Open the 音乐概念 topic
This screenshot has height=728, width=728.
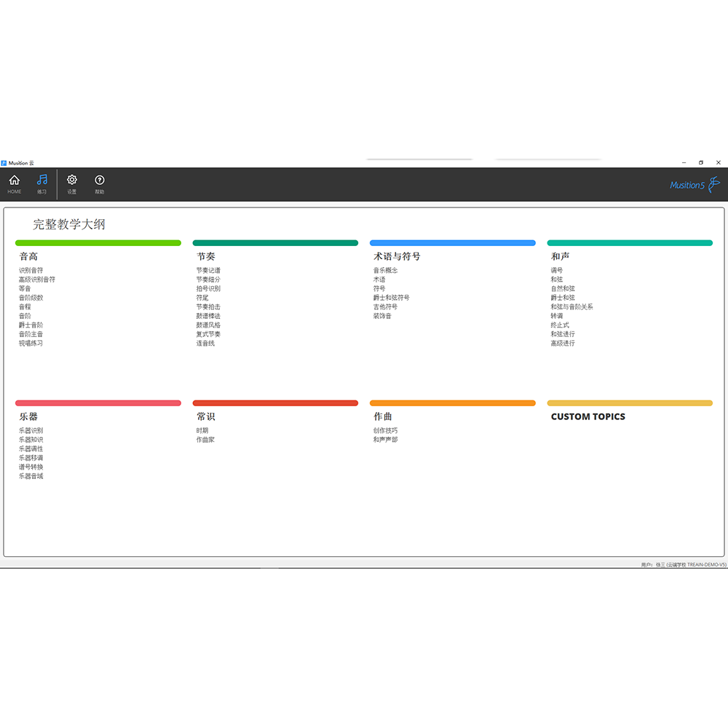pos(386,271)
